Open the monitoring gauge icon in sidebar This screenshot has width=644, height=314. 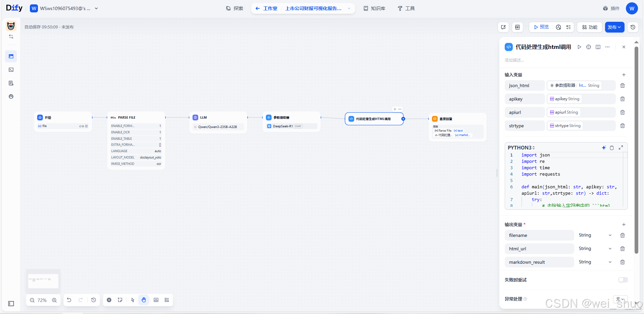click(11, 97)
